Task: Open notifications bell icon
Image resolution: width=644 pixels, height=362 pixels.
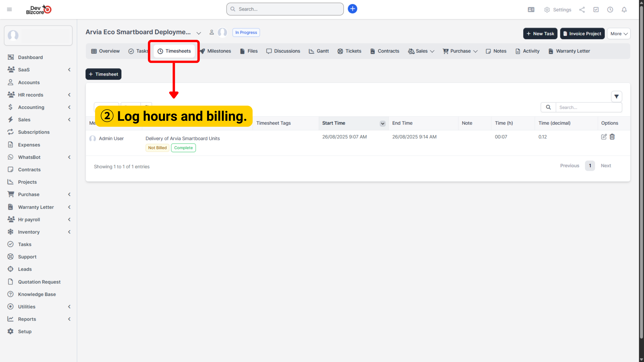Action: (x=624, y=10)
